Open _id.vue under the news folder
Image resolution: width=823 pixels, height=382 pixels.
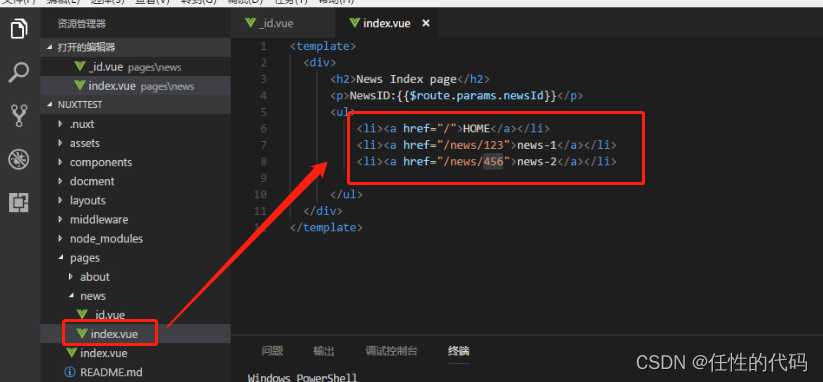tap(135, 315)
